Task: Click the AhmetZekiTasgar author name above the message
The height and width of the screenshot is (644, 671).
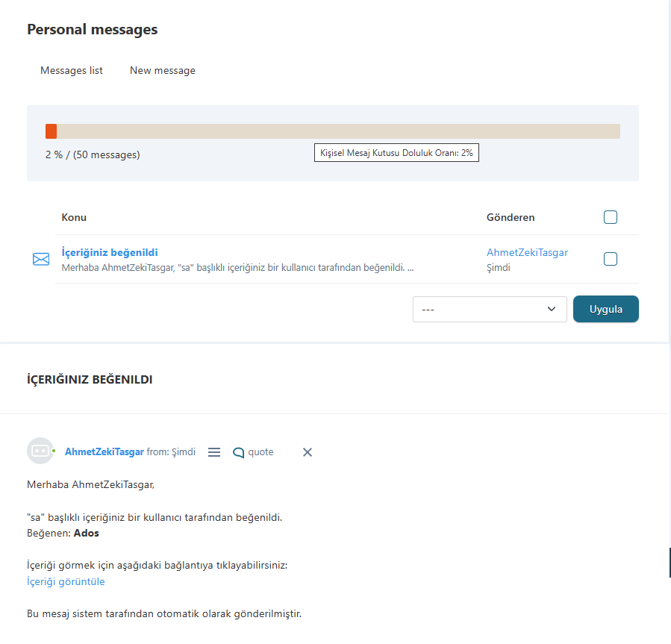Action: [104, 451]
